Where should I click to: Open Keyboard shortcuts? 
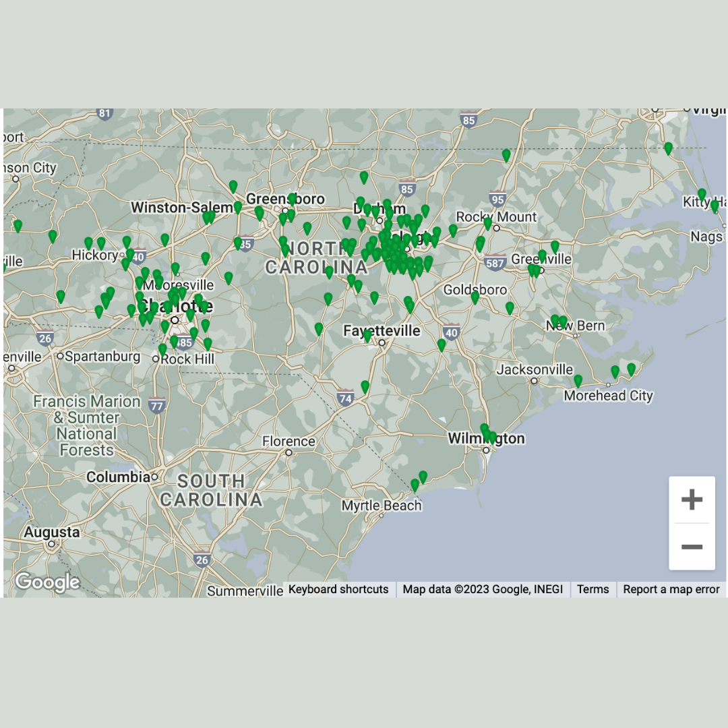point(338,589)
